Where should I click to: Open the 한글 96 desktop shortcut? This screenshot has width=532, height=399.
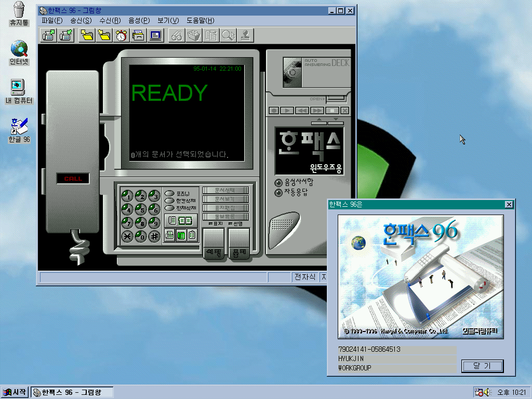(19, 130)
